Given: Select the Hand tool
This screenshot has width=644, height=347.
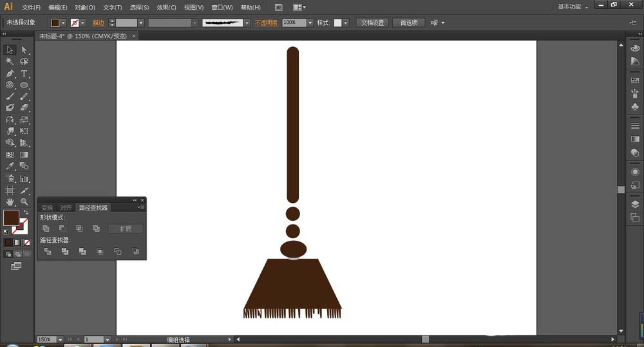Looking at the screenshot, I should pos(10,202).
